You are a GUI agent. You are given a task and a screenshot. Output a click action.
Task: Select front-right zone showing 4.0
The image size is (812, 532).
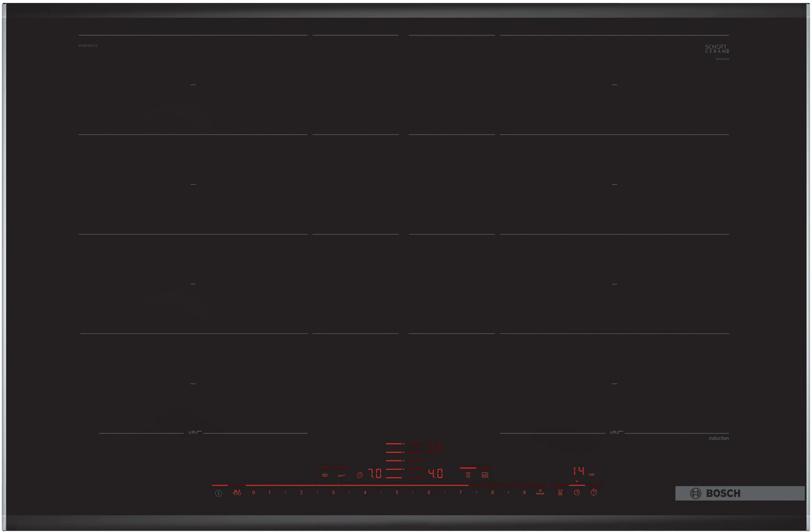click(436, 474)
